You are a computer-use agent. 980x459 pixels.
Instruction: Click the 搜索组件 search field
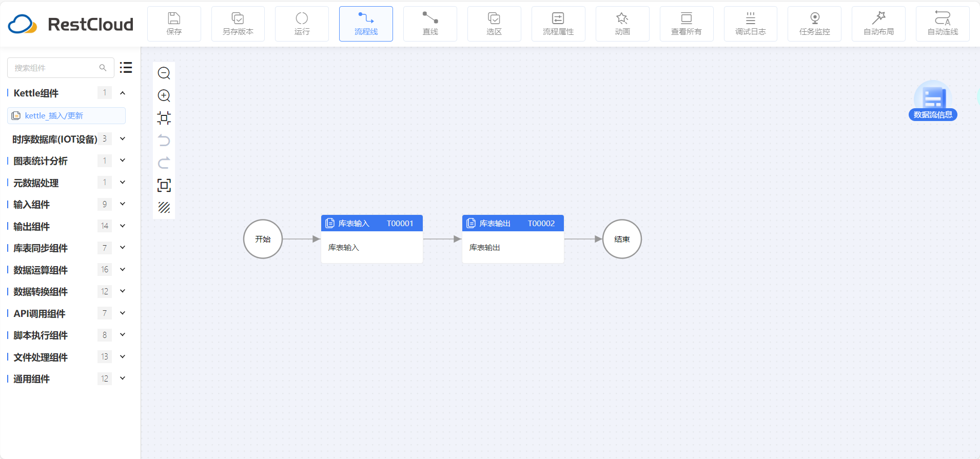coord(61,68)
